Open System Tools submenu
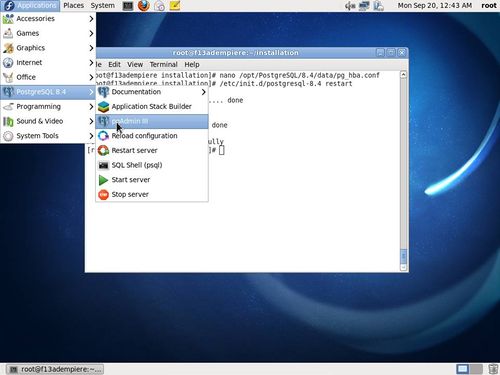500x375 pixels. (x=48, y=136)
